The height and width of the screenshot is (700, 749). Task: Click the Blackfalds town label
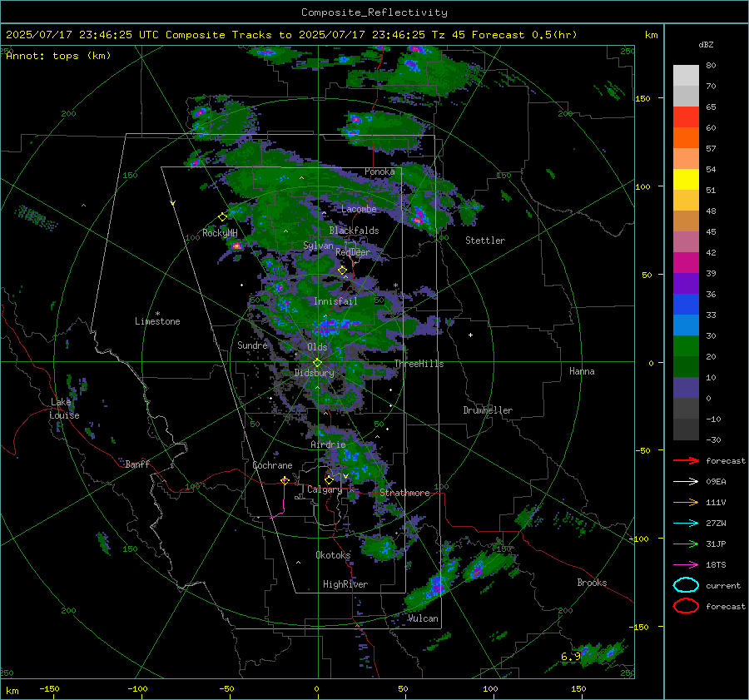(354, 231)
